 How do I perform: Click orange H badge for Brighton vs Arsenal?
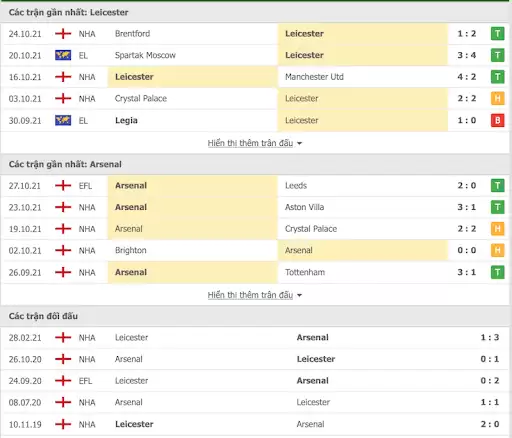(497, 250)
